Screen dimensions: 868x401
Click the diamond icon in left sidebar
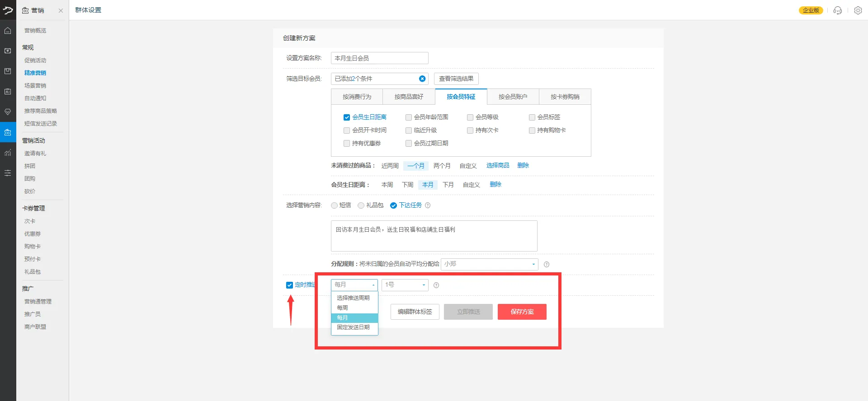click(x=8, y=112)
